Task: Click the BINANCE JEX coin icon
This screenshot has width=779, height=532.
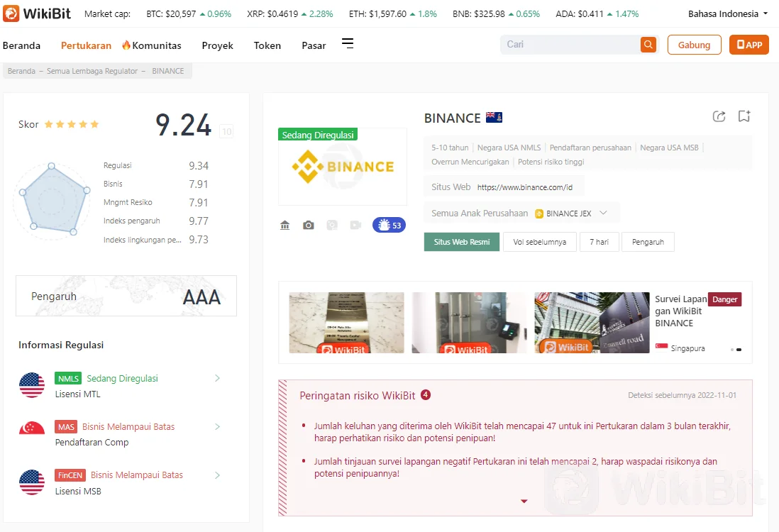Action: pyautogui.click(x=539, y=214)
